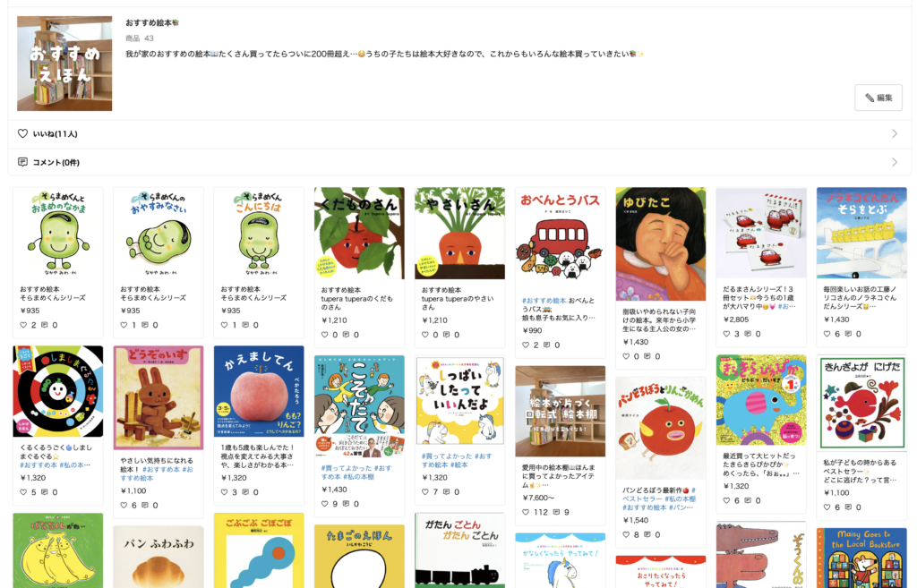Select the ゆびたこ book cover
This screenshot has height=588, width=917.
[x=661, y=243]
